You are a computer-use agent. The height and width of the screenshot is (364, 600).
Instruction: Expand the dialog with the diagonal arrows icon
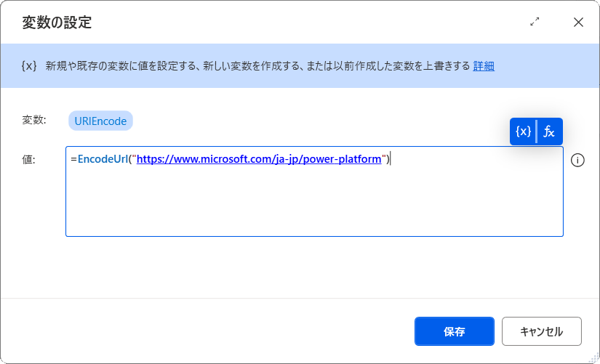point(535,22)
